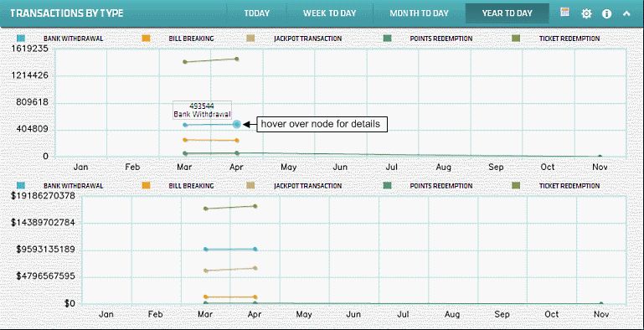Click the Transactions By Type title
The height and width of the screenshot is (330, 644).
tap(66, 13)
